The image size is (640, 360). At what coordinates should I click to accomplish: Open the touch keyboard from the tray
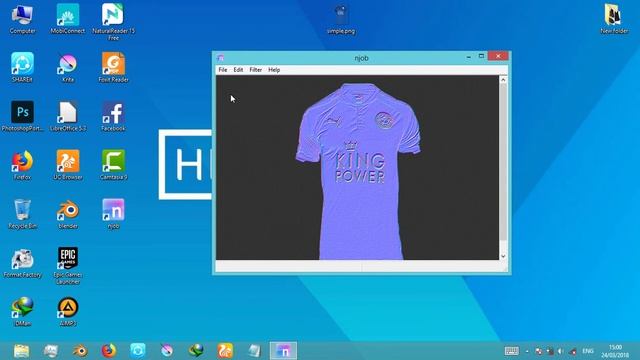tap(511, 351)
